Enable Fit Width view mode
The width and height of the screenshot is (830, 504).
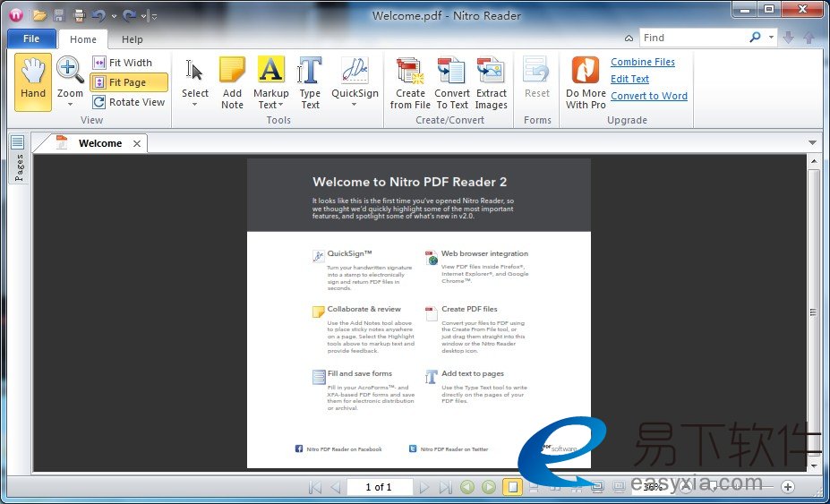(129, 63)
